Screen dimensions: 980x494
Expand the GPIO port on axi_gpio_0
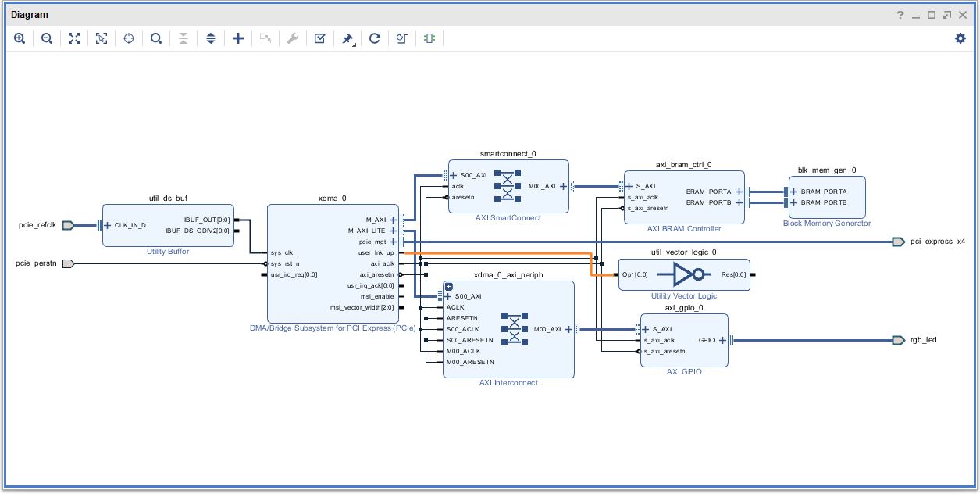pyautogui.click(x=722, y=340)
